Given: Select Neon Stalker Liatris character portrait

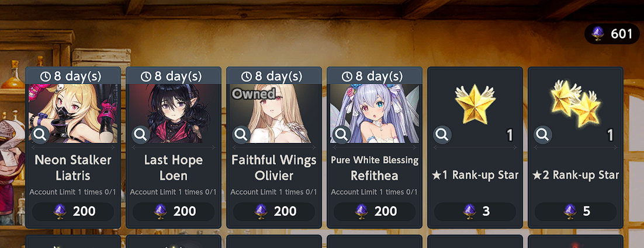Looking at the screenshot, I should 73,114.
